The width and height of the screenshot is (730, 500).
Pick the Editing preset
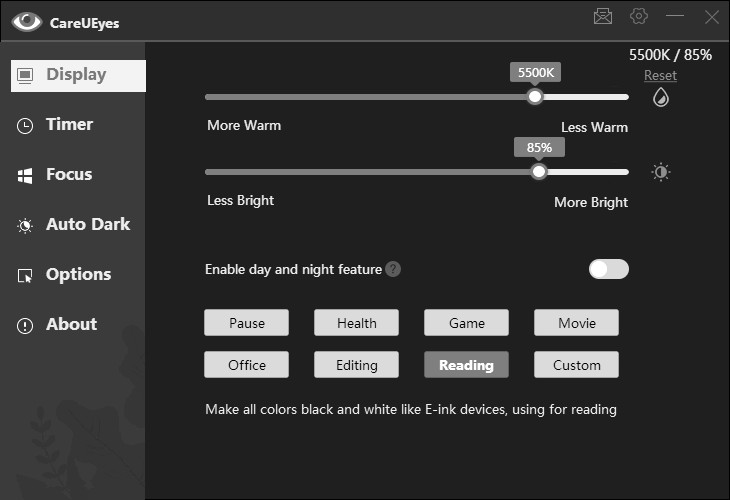[x=356, y=365]
